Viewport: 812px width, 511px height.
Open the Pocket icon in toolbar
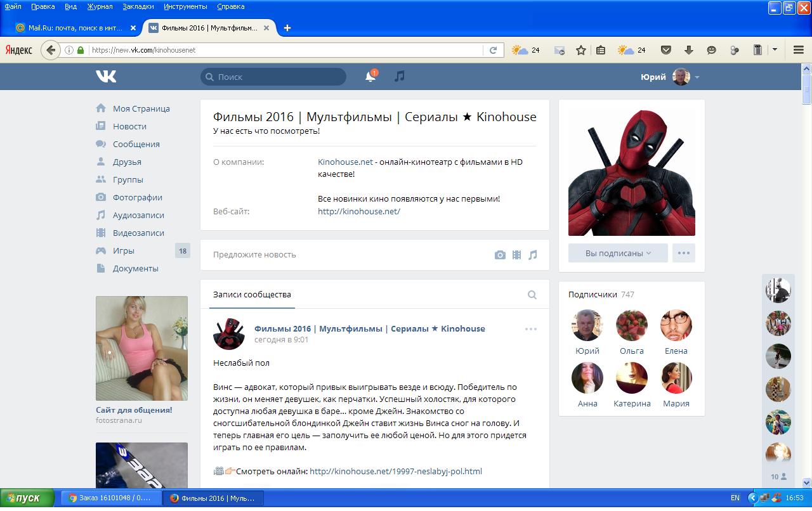pos(665,50)
